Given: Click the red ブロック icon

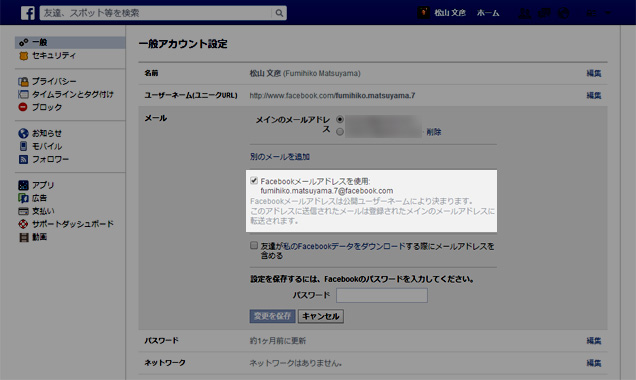Looking at the screenshot, I should tap(23, 107).
